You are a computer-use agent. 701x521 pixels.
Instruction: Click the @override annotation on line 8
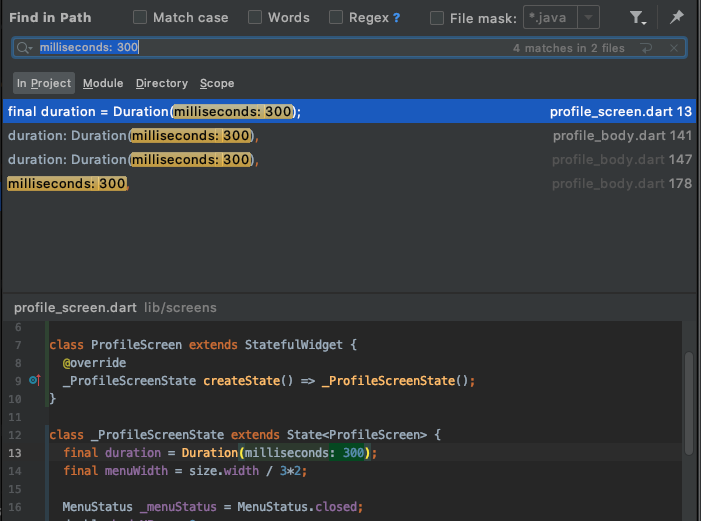94,363
